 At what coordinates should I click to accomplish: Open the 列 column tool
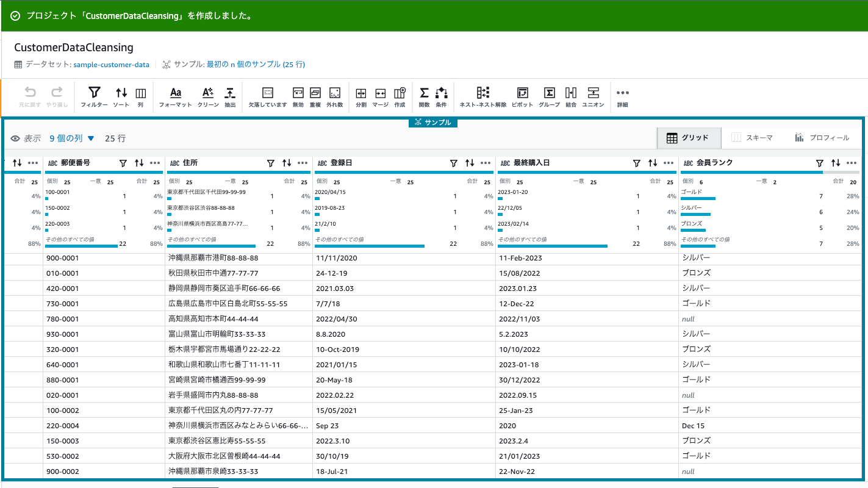click(x=140, y=97)
